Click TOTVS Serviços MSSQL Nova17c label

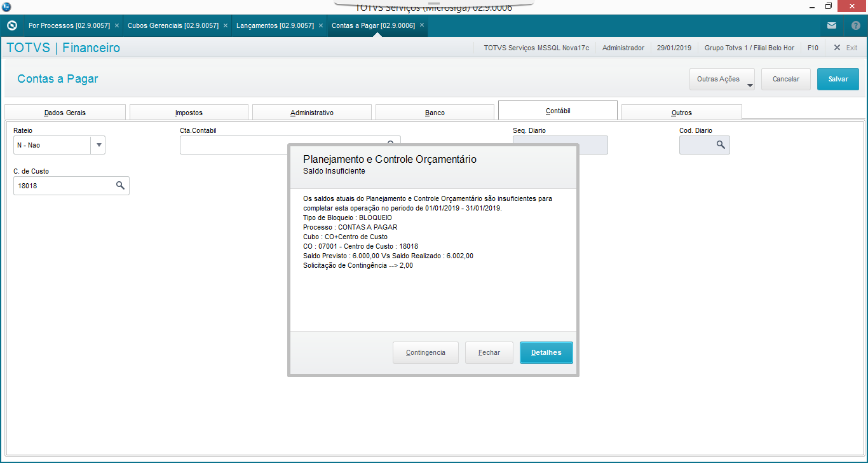tap(536, 48)
